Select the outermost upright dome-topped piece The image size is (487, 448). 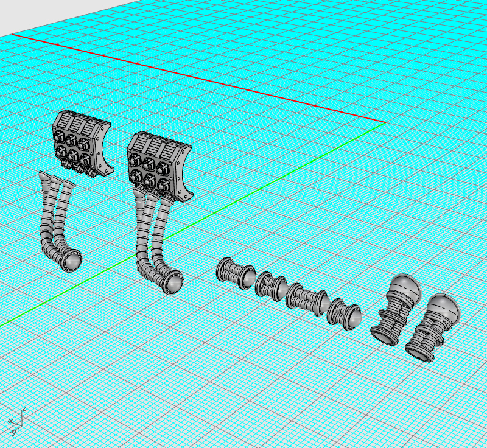tap(432, 327)
